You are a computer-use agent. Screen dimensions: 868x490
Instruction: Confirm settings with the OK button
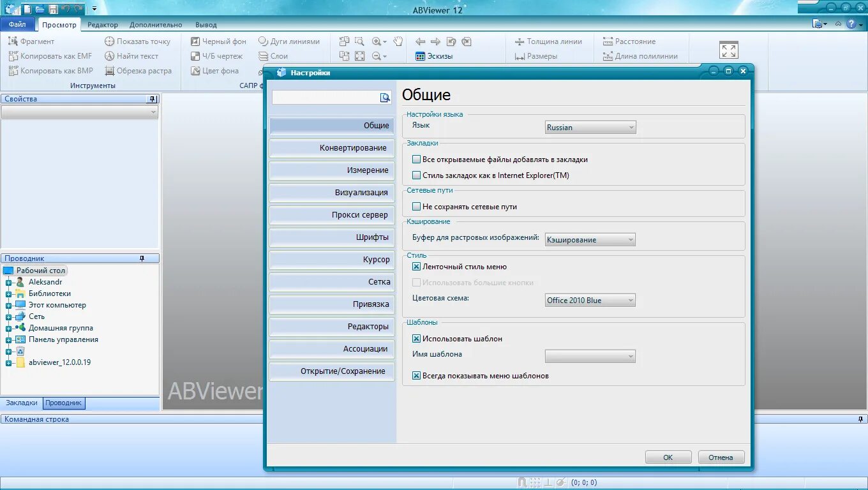point(668,457)
